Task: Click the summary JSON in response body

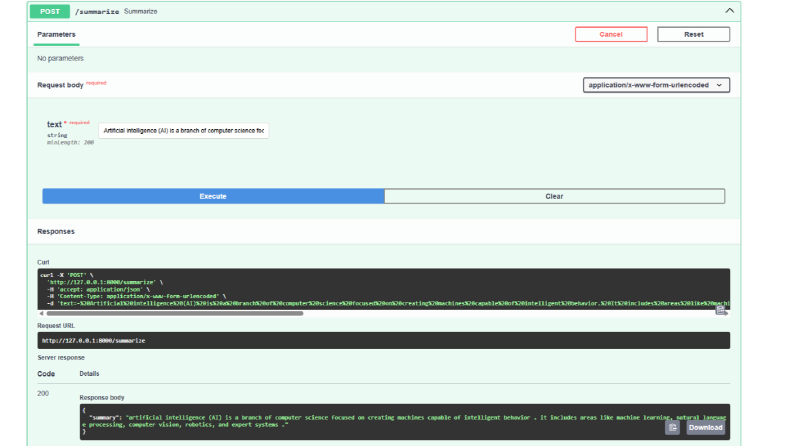Action: [405, 421]
